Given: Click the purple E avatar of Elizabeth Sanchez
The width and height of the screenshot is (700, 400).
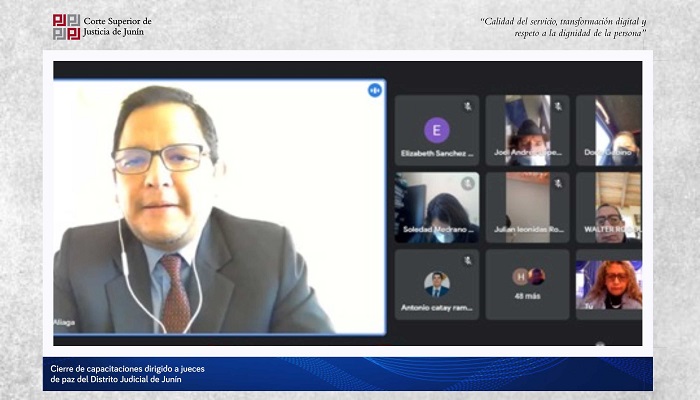Looking at the screenshot, I should click(x=437, y=130).
